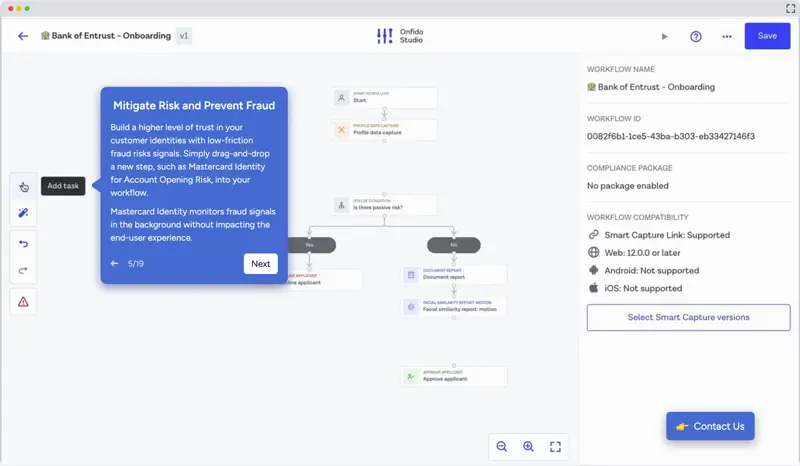Click the No package enabled text
800x466 pixels.
pyautogui.click(x=628, y=186)
